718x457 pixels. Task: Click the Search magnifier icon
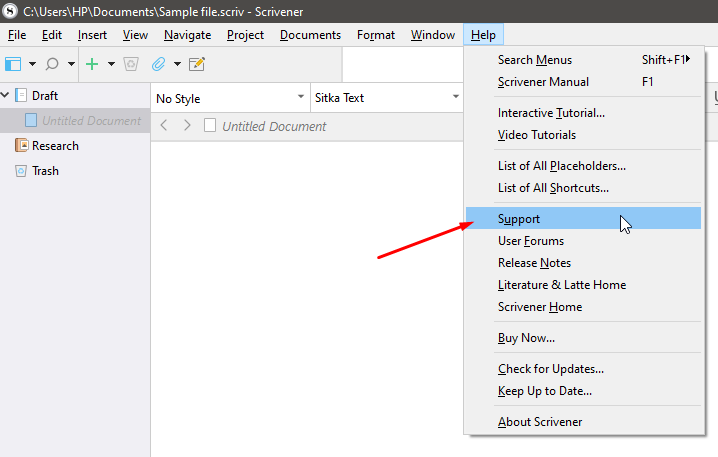point(52,64)
